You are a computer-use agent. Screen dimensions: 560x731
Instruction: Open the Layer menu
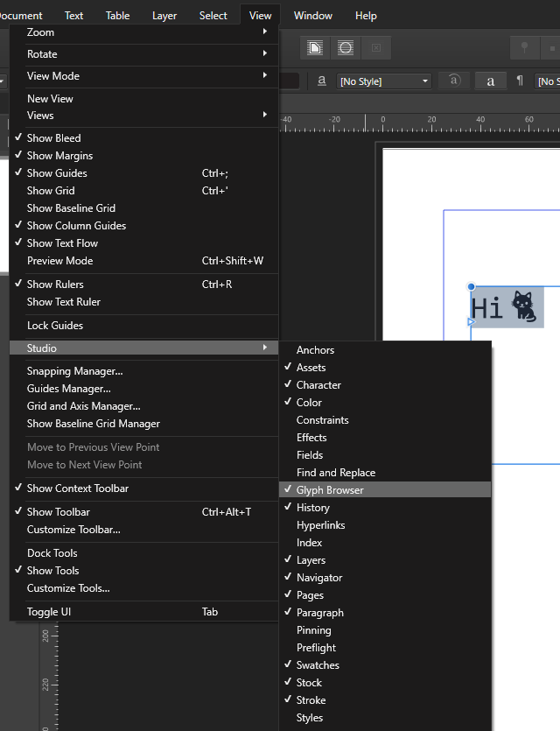164,16
